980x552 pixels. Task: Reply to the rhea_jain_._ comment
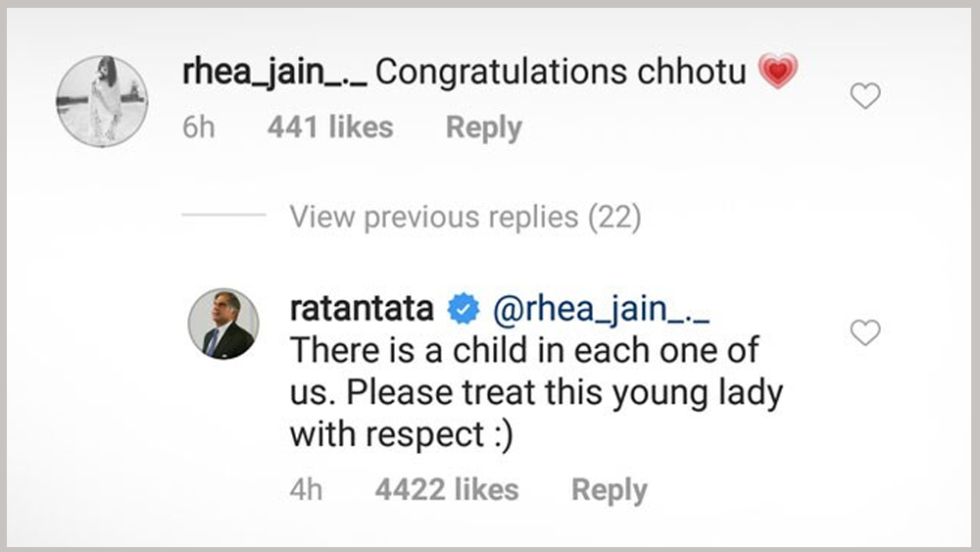[484, 127]
